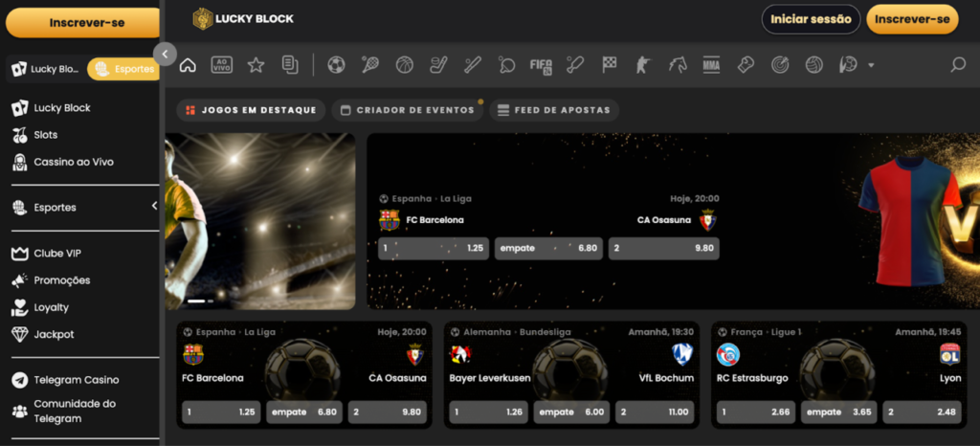Open the Comunidade do Telegram link
Screen dimensions: 980x446
coord(65,411)
